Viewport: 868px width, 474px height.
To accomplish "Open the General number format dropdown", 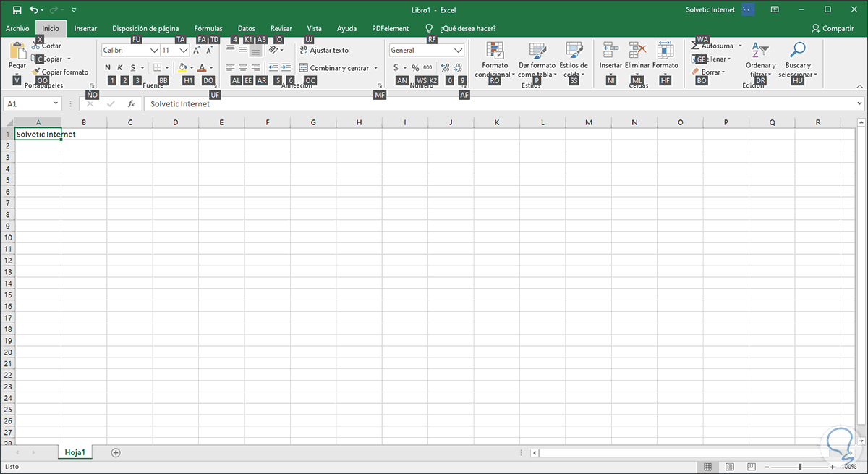I will pos(458,51).
